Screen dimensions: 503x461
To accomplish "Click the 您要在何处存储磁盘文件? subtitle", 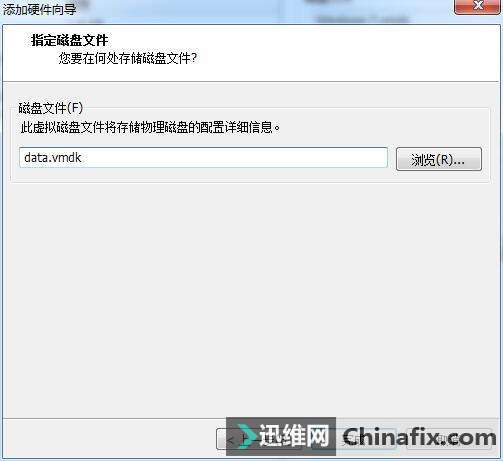I will [128, 58].
